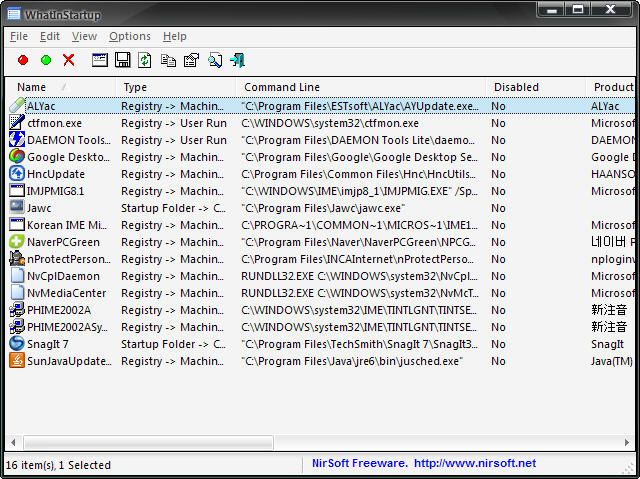Open the Edit menu

pyautogui.click(x=50, y=36)
